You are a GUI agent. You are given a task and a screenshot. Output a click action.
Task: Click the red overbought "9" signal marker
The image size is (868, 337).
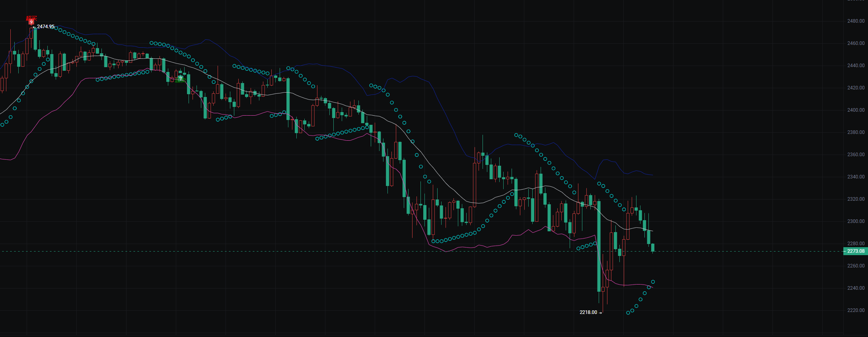(31, 21)
